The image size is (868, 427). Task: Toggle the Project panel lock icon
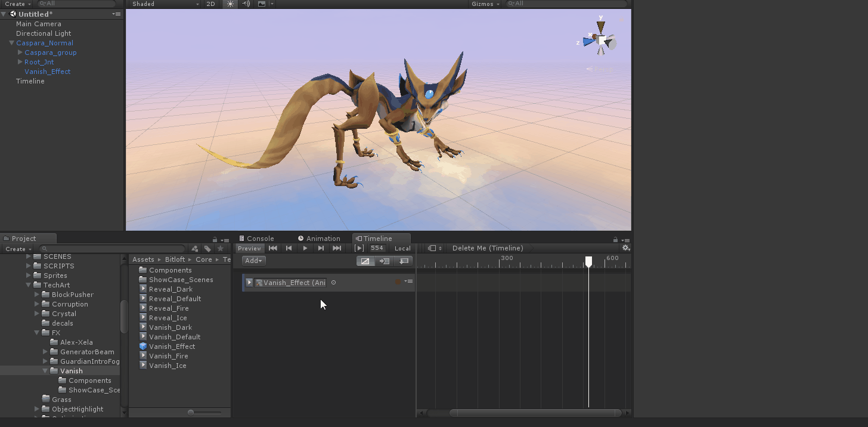pyautogui.click(x=215, y=240)
